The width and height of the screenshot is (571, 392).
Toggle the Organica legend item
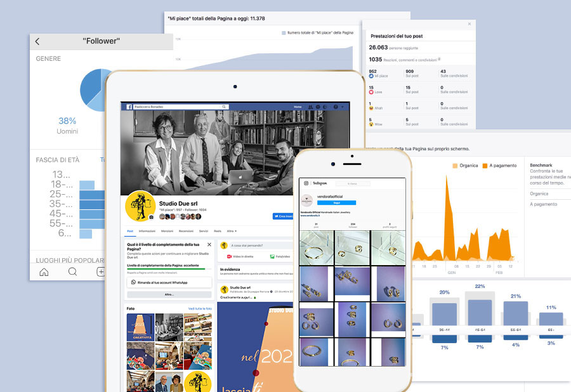[x=464, y=166]
